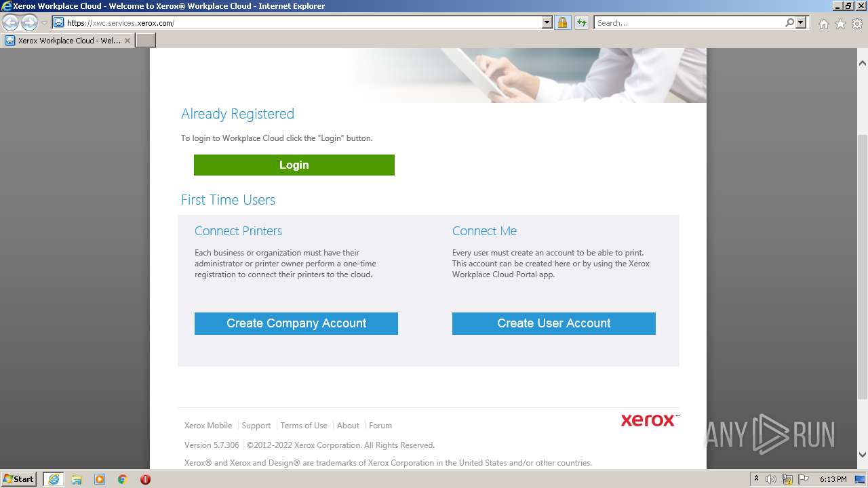Open the Forum footer link
The height and width of the screenshot is (488, 868).
pos(380,426)
